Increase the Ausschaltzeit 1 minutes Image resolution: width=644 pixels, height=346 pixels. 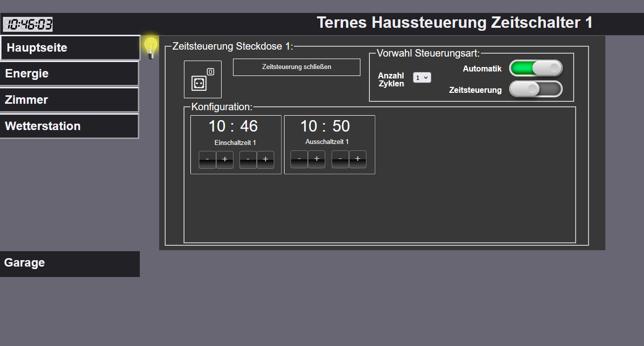point(357,159)
